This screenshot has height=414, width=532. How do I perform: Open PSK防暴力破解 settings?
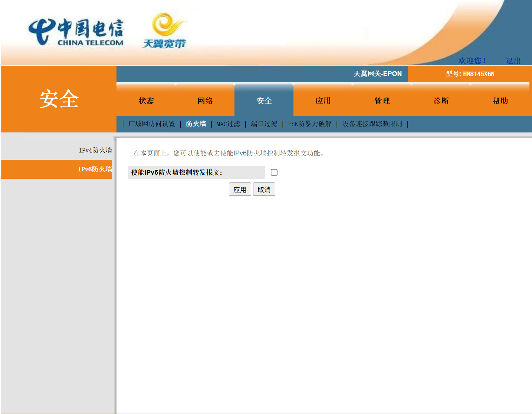point(309,124)
